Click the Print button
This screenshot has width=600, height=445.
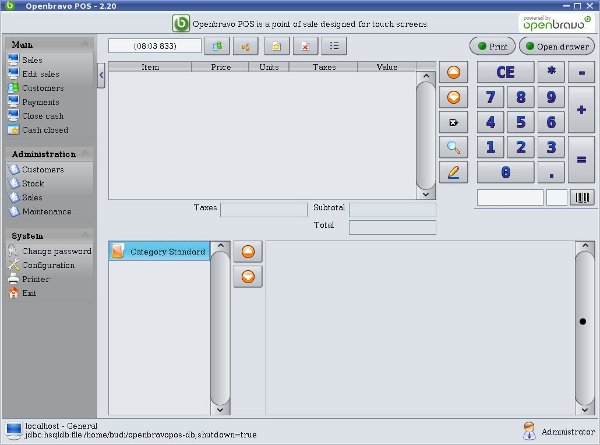[492, 46]
